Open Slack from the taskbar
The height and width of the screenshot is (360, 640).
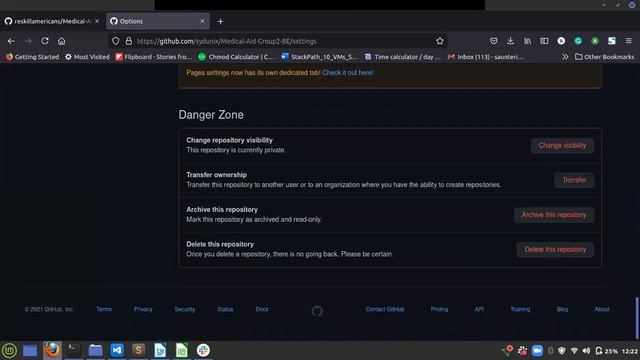point(203,350)
